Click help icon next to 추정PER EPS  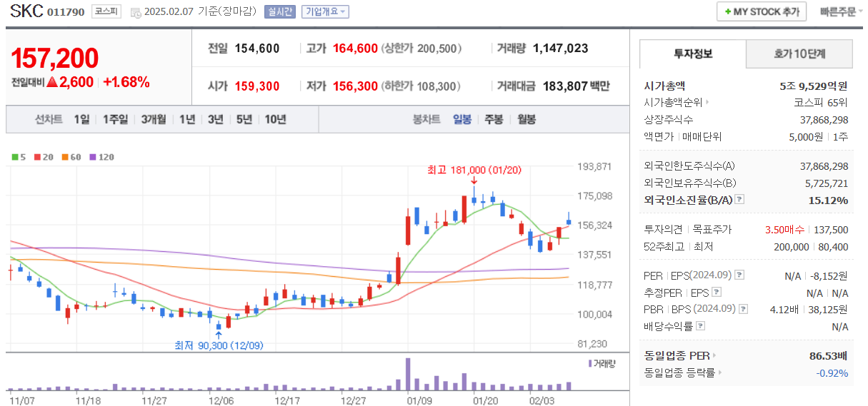[x=717, y=292]
